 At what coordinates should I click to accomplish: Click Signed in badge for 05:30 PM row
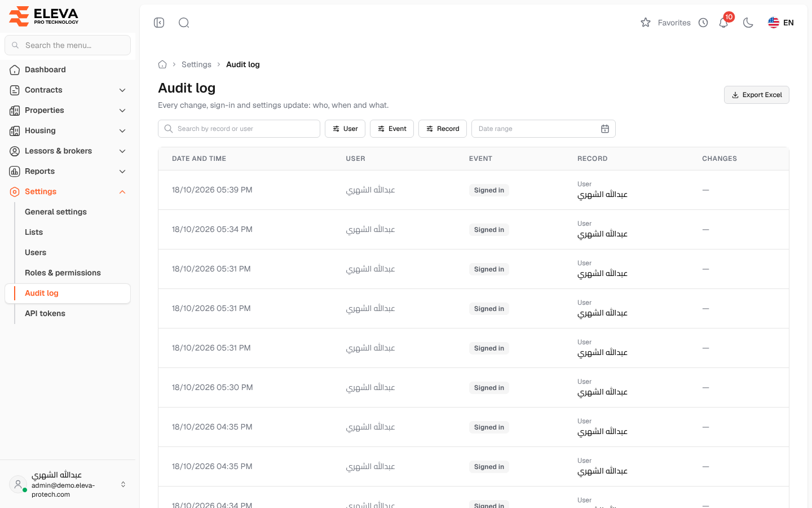489,388
